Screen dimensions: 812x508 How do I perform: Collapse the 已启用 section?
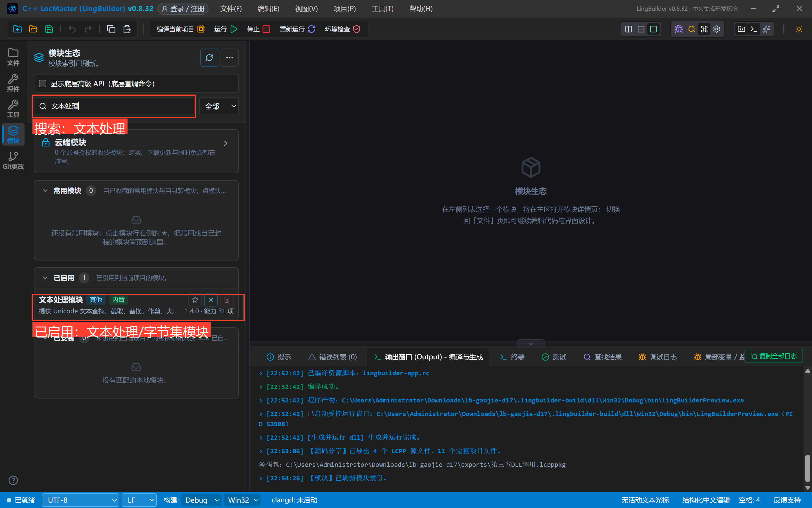[45, 278]
